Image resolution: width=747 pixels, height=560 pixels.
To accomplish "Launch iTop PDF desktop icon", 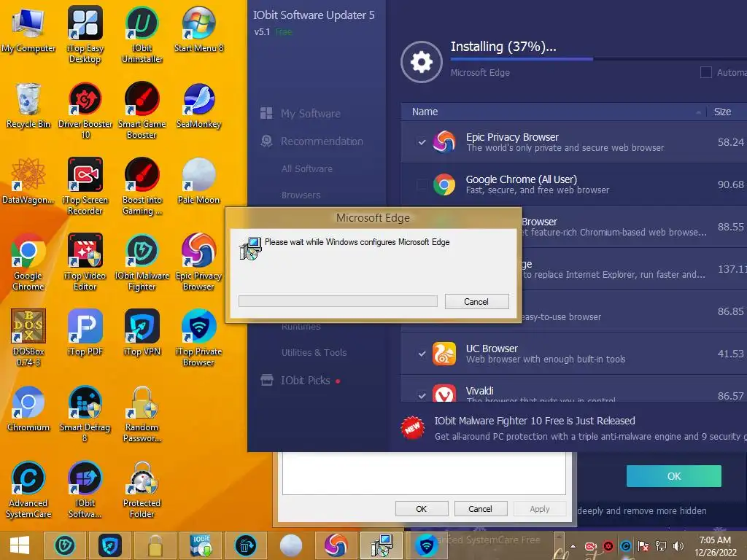I will click(x=85, y=332).
